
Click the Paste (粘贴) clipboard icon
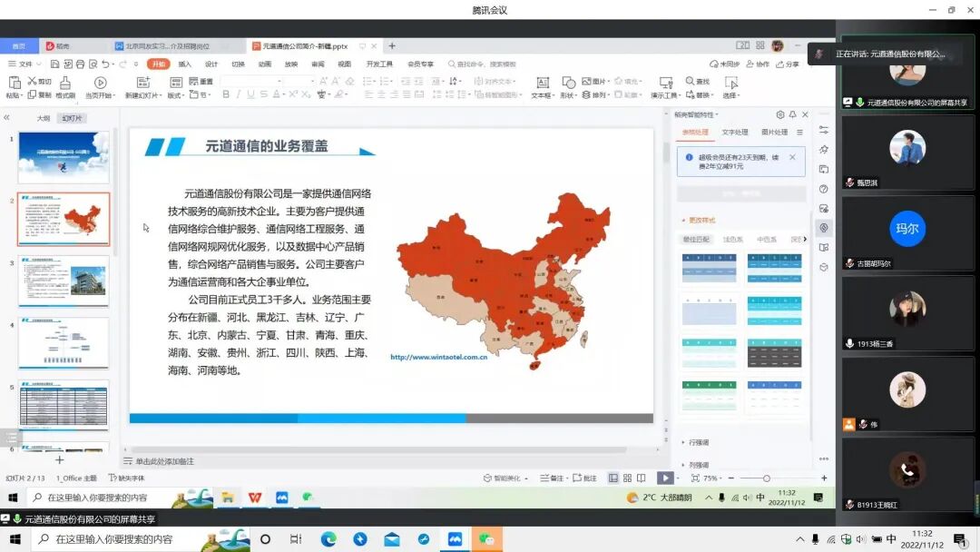pyautogui.click(x=14, y=84)
